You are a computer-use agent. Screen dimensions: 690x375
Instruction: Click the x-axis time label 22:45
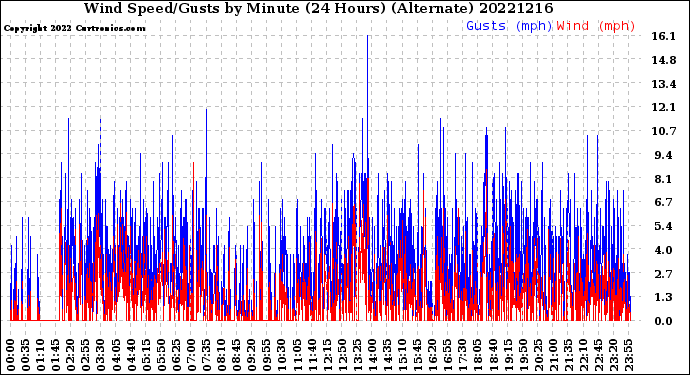(x=598, y=355)
